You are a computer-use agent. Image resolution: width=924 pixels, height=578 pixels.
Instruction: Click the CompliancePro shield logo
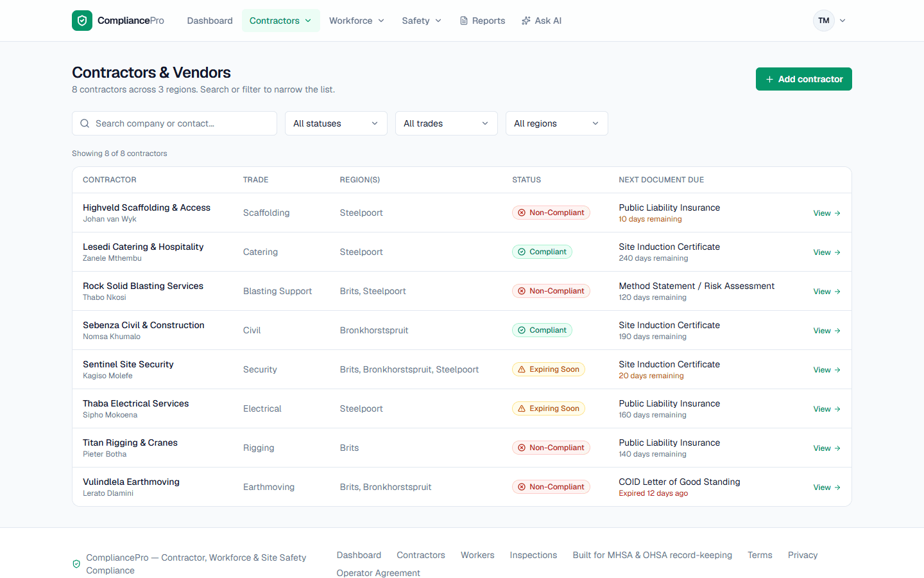point(82,21)
